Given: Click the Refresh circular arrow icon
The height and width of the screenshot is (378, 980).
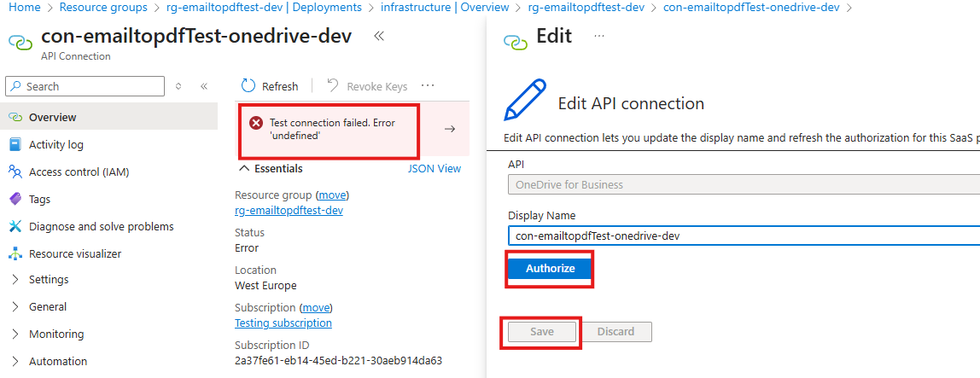Looking at the screenshot, I should coord(248,86).
